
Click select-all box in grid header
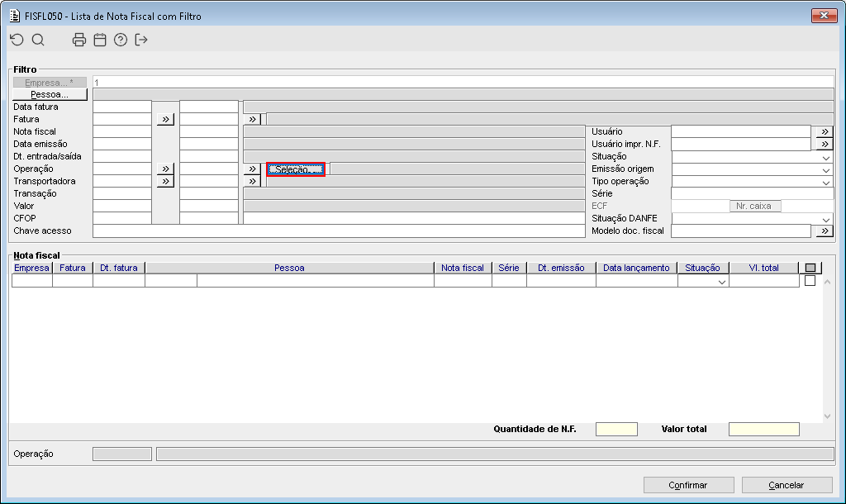click(810, 268)
